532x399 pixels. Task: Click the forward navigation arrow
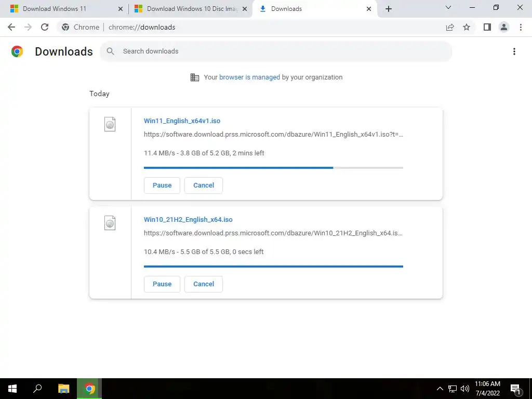[x=28, y=27]
